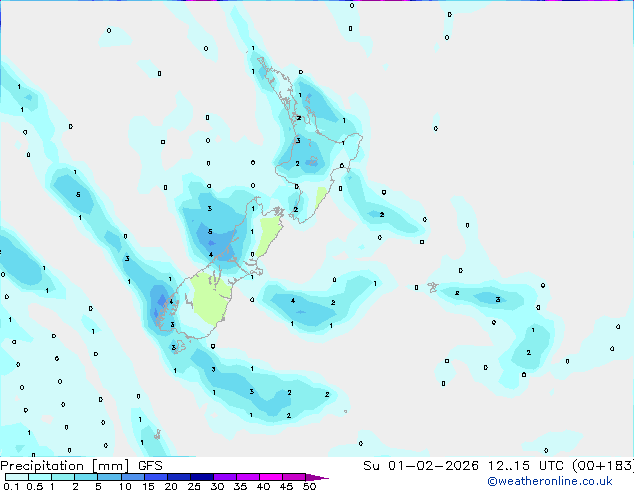Click the legend value label '0.1'

click(11, 486)
